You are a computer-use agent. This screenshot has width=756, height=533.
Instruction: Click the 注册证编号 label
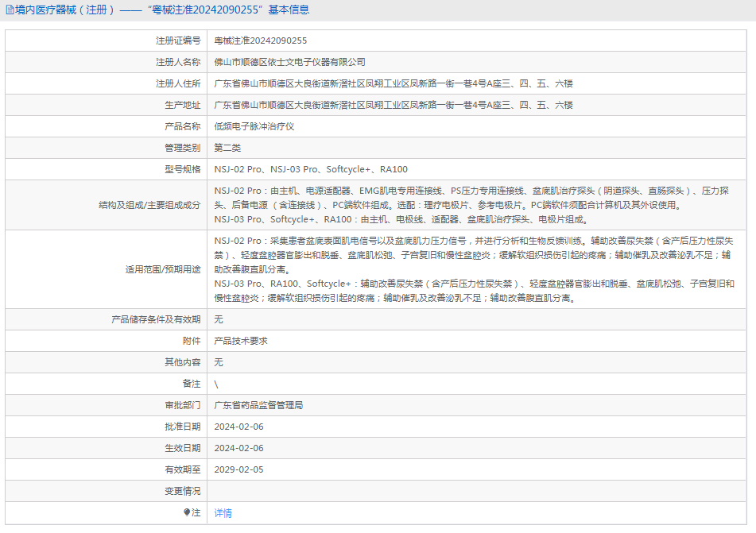[x=178, y=41]
